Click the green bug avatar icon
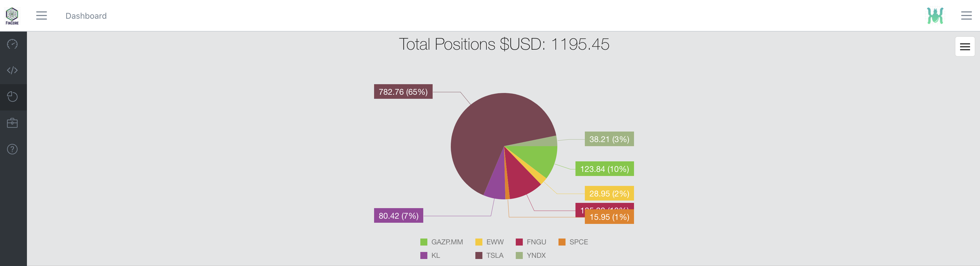 (x=935, y=15)
